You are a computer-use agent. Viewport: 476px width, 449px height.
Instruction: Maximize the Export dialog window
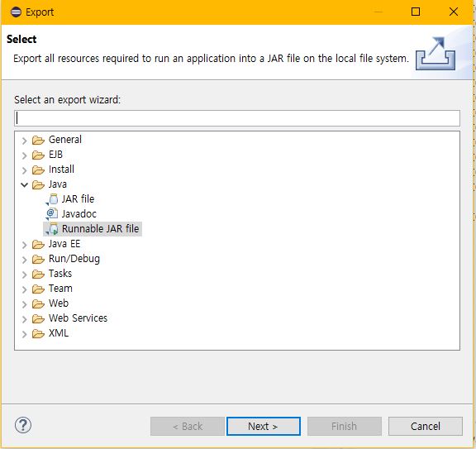tap(416, 12)
